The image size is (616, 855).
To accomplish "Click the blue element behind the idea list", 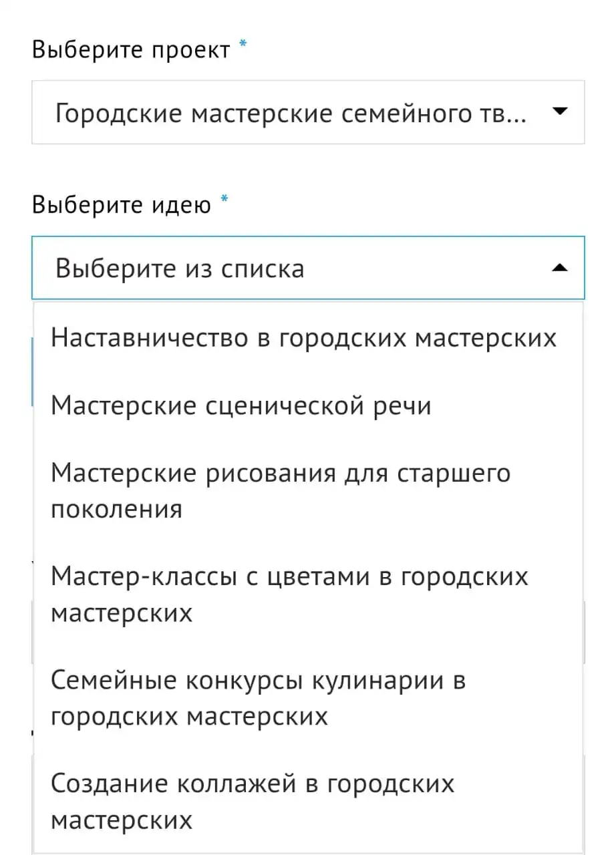I will (x=33, y=371).
